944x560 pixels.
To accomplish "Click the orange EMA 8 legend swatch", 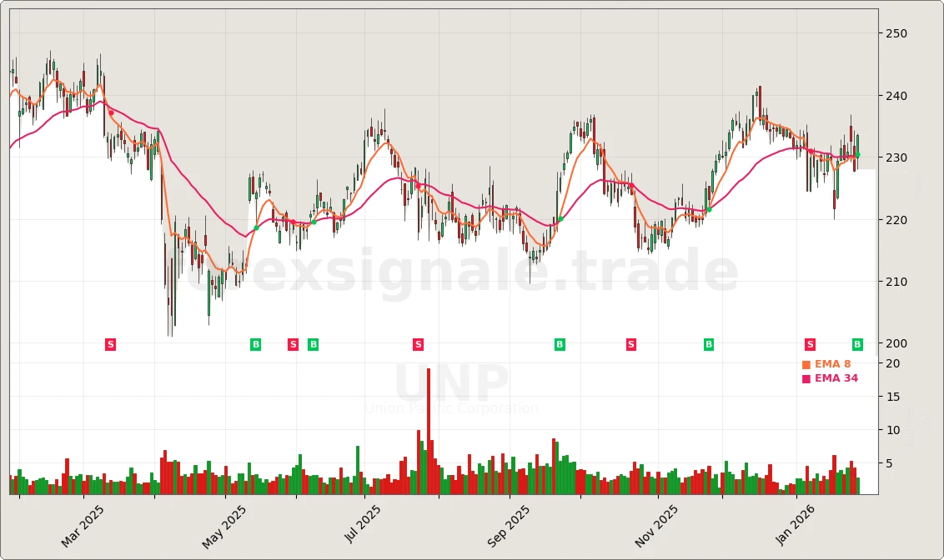I will tap(806, 363).
